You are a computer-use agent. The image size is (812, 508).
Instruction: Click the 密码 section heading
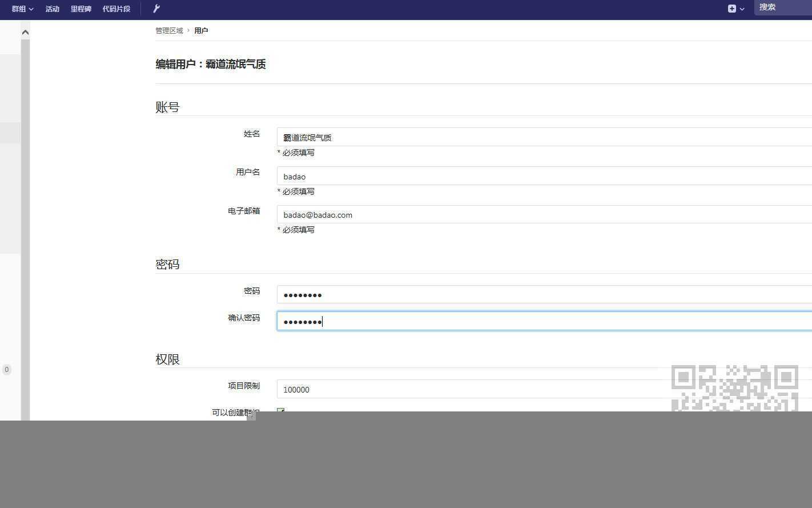tap(167, 264)
